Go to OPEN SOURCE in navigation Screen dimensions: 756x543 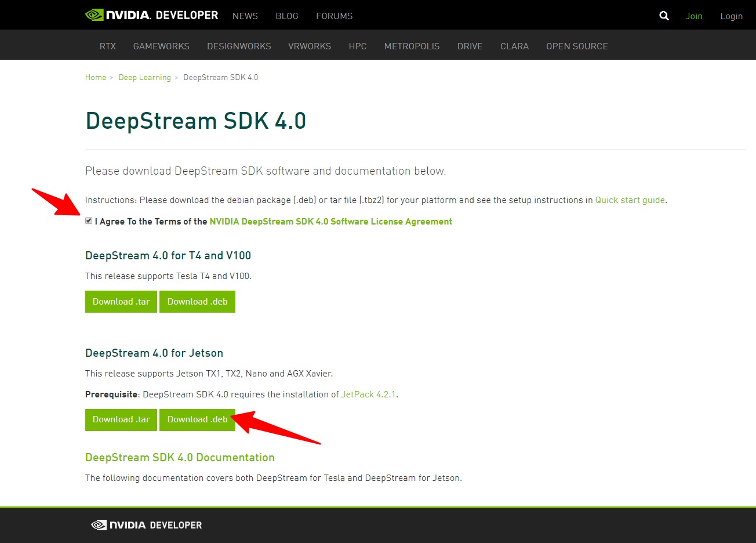(577, 46)
